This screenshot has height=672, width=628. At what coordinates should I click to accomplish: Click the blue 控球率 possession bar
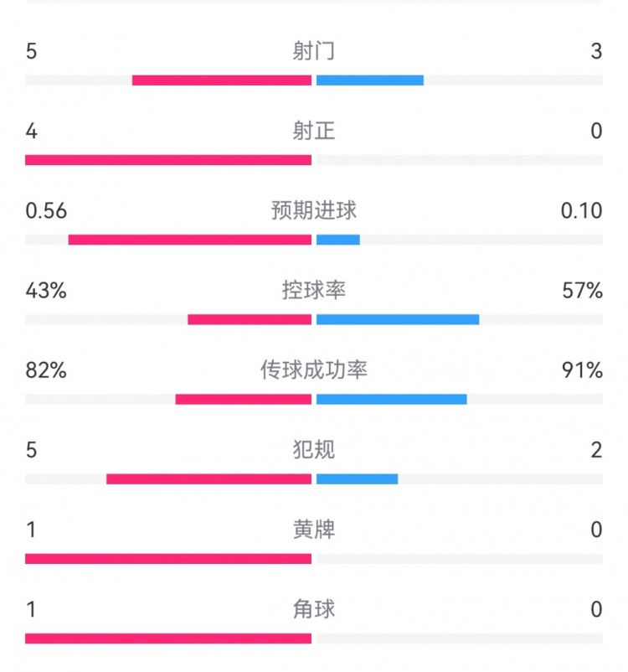(x=398, y=319)
